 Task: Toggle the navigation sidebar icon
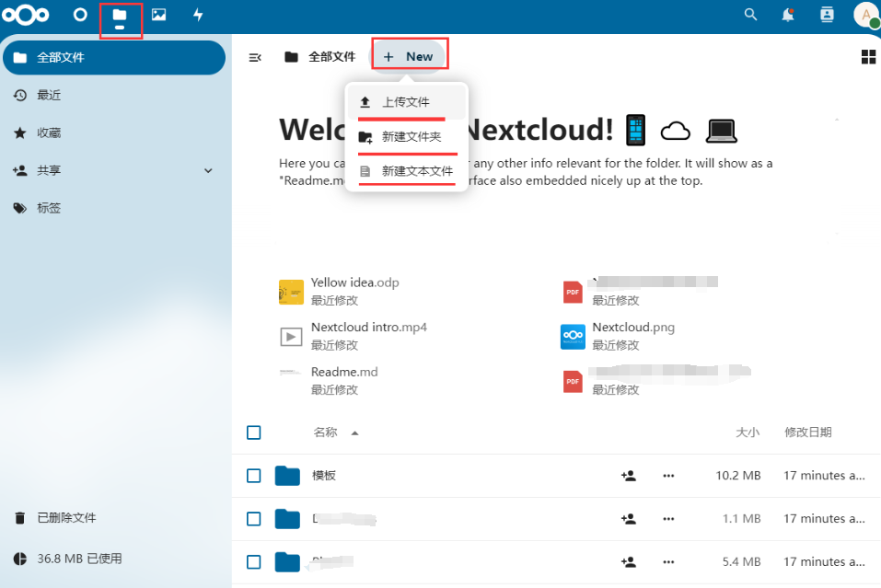pos(255,57)
